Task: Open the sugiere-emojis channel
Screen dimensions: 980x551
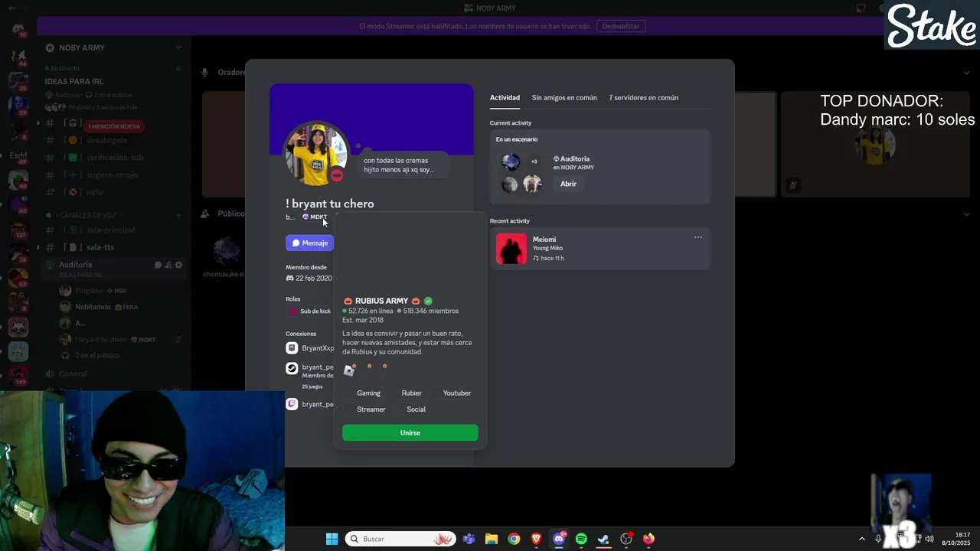Action: 113,174
